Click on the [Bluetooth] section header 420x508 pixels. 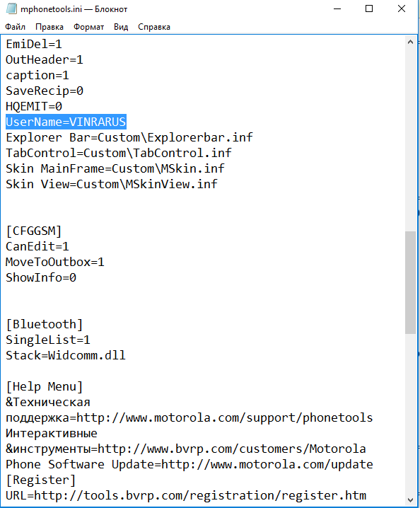click(x=45, y=324)
